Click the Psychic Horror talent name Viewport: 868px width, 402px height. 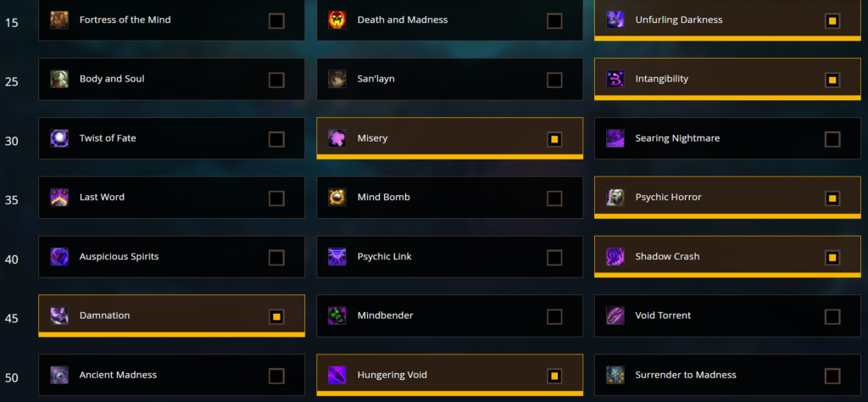tap(668, 197)
